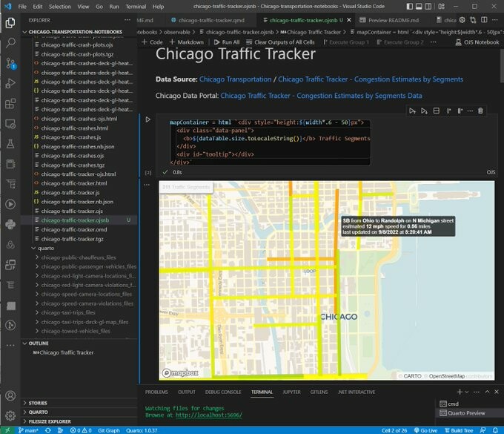Open the Accounts menu in activity bar
Viewport: 504px width, 434px height.
[x=10, y=395]
